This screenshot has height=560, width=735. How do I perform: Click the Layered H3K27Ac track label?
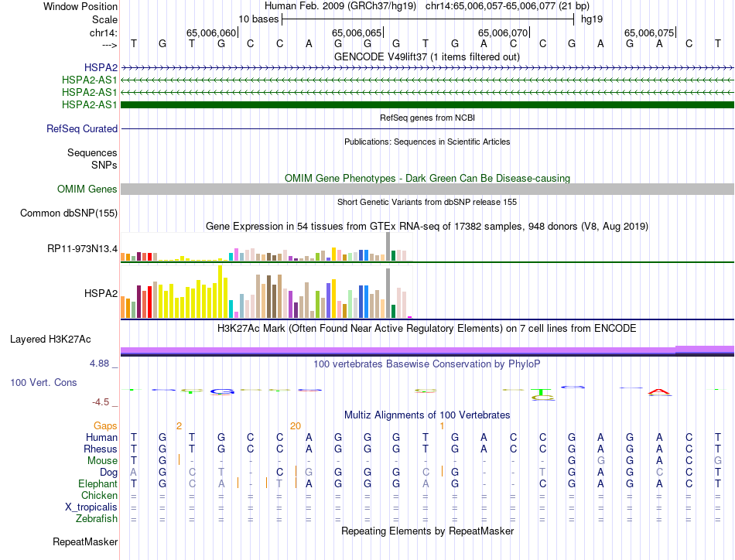(x=50, y=339)
